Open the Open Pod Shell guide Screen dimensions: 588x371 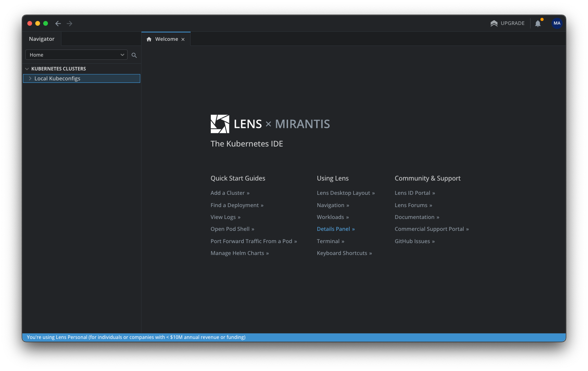[x=233, y=229]
